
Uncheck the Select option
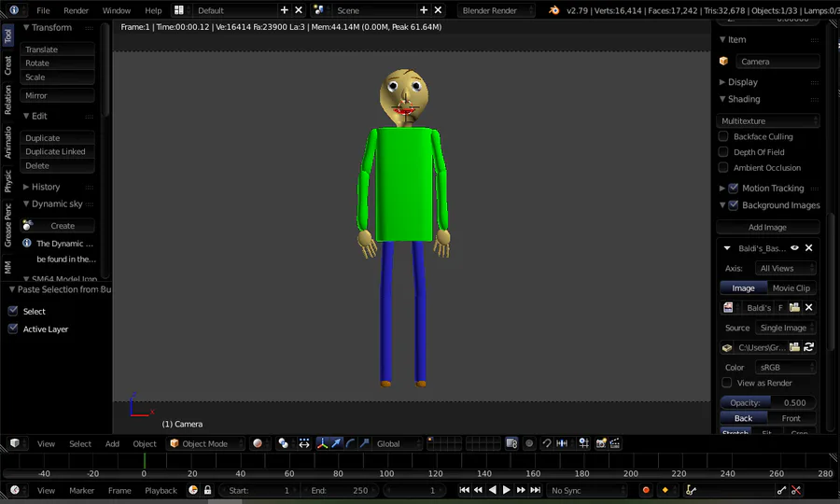pyautogui.click(x=13, y=311)
